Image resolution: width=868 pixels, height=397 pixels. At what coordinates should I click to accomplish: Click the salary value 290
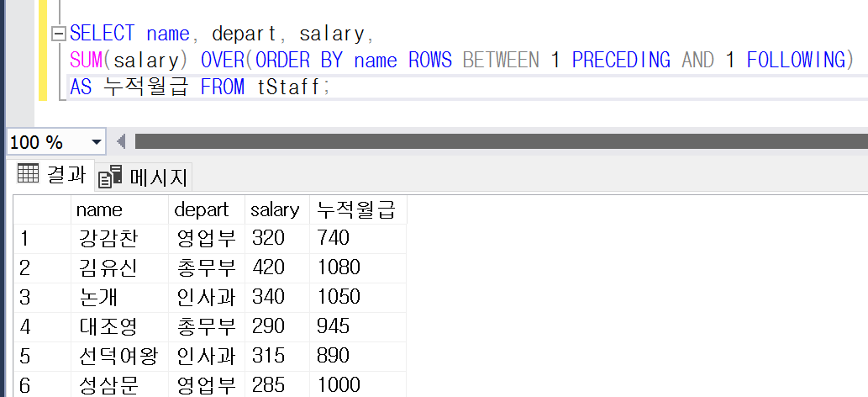(x=276, y=326)
